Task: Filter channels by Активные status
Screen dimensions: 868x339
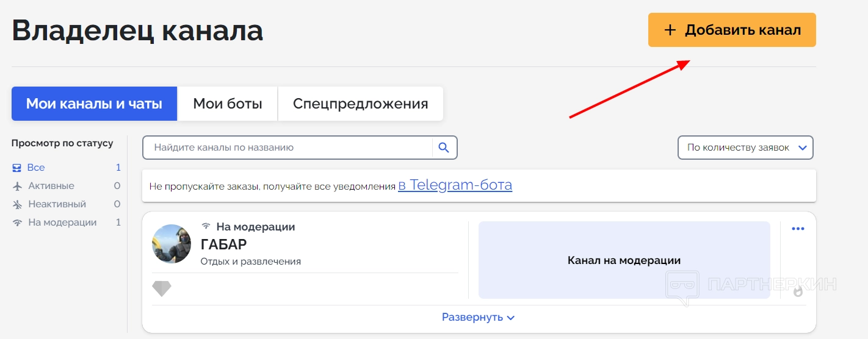Action: pos(51,186)
